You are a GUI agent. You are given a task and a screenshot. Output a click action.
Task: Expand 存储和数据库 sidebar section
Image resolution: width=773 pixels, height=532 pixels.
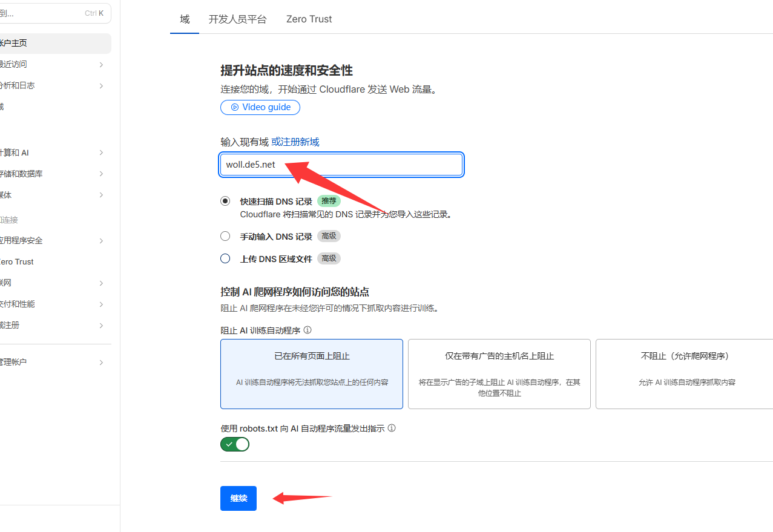(x=101, y=174)
